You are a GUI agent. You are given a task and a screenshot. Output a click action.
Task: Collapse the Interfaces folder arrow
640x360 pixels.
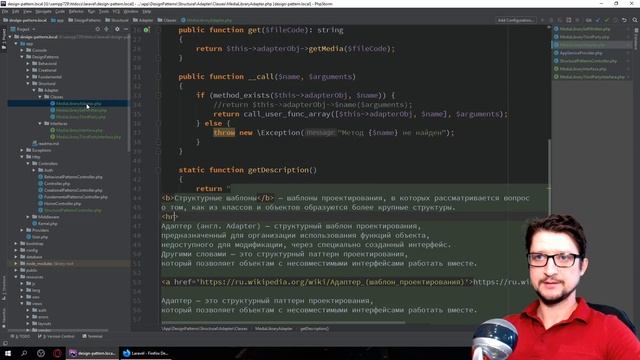pos(40,123)
